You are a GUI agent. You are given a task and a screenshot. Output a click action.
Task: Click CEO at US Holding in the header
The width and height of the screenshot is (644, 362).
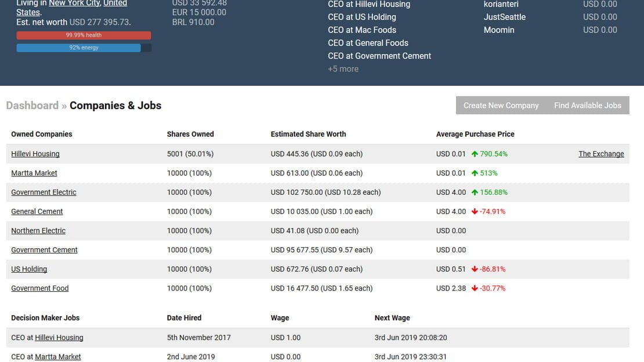pos(362,17)
